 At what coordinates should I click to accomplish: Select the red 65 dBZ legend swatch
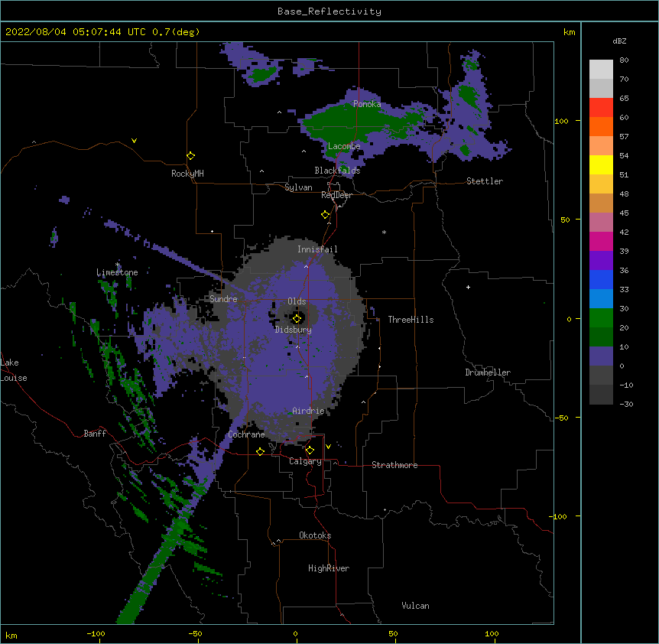601,107
